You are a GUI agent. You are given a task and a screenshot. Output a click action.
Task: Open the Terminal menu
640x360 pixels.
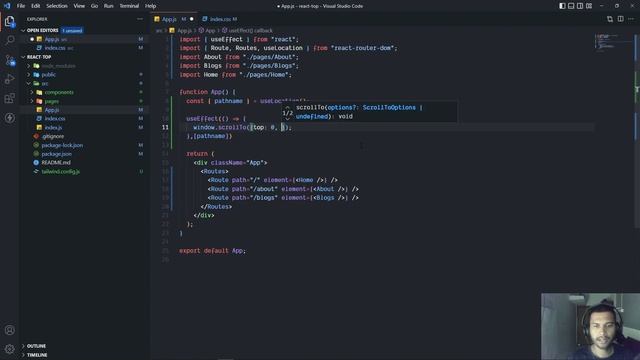click(129, 6)
